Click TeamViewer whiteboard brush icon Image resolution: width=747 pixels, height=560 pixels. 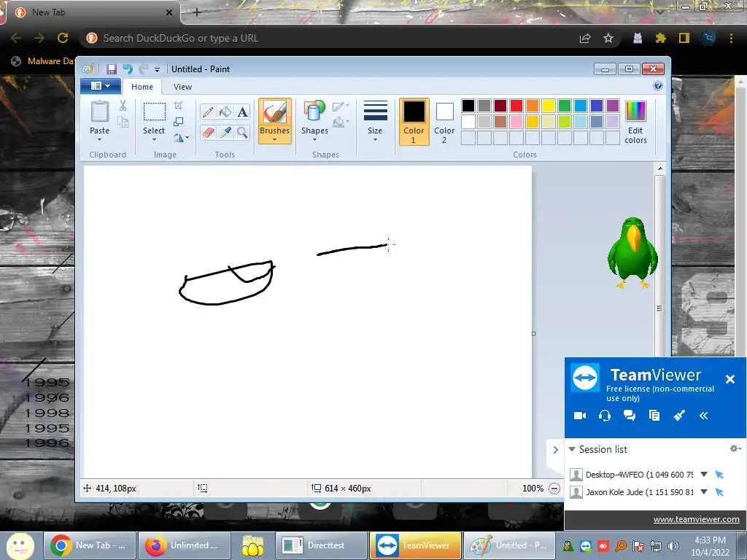[679, 416]
